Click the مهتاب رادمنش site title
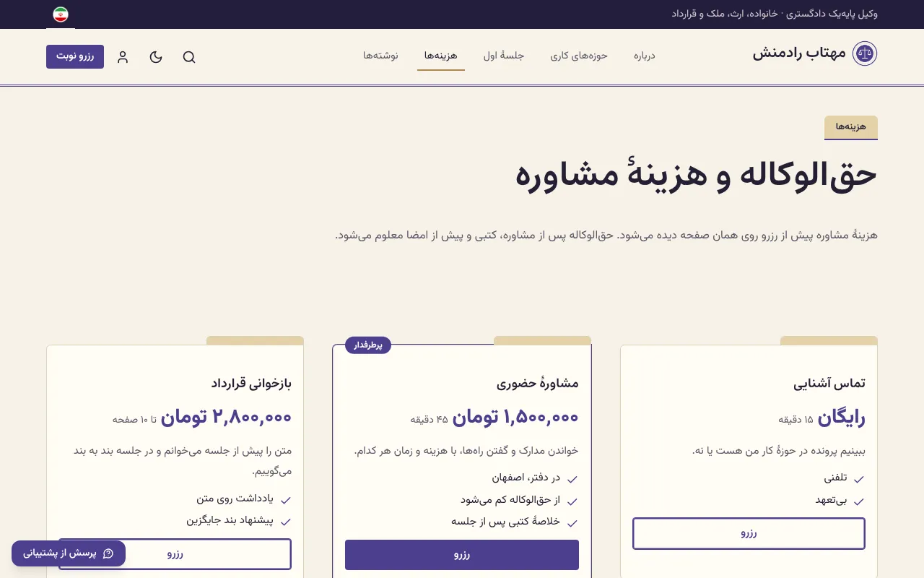The image size is (924, 578). (x=799, y=53)
